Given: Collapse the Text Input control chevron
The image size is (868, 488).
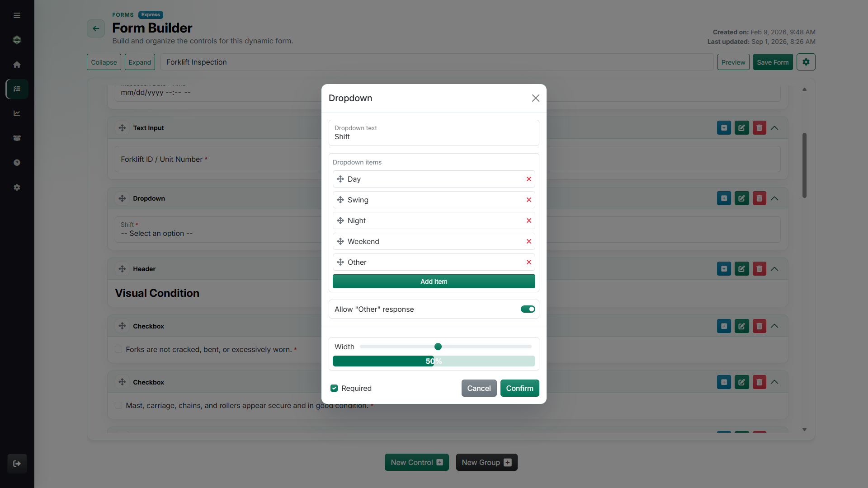Looking at the screenshot, I should coord(774,128).
